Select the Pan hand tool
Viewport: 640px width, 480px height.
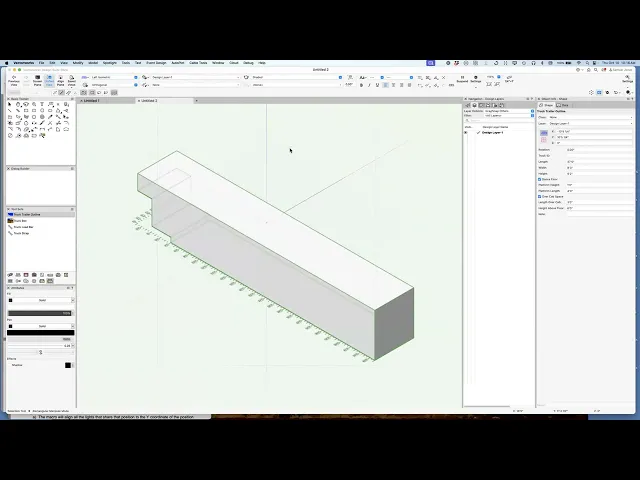(x=18, y=104)
